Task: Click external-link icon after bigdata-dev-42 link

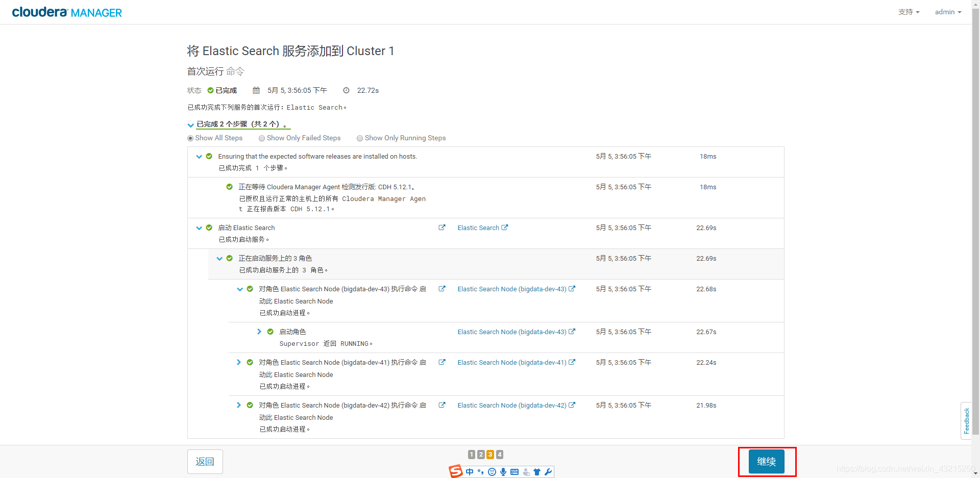Action: click(572, 405)
